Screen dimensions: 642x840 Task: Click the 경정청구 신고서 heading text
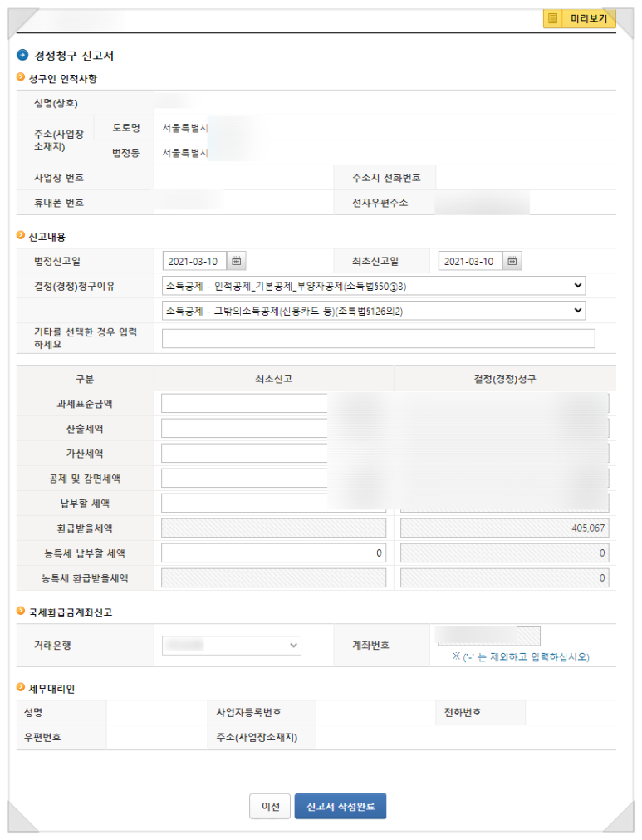[74, 55]
